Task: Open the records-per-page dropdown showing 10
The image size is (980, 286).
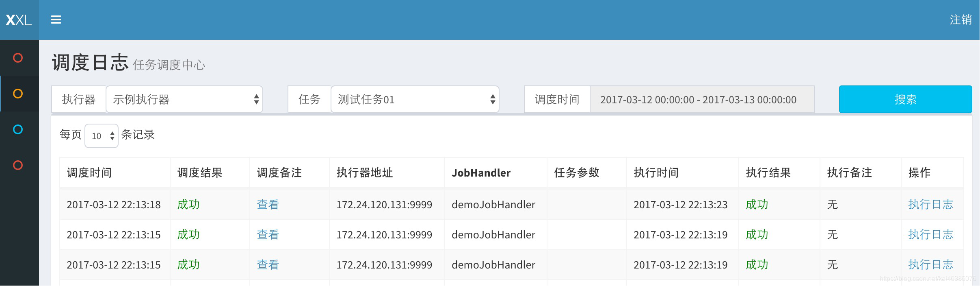Action: coord(102,136)
